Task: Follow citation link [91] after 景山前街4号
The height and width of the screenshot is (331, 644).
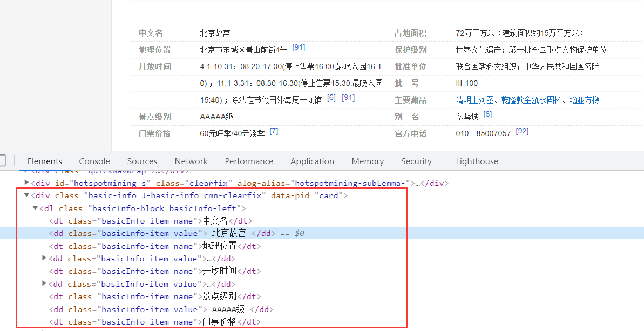Action: point(299,47)
